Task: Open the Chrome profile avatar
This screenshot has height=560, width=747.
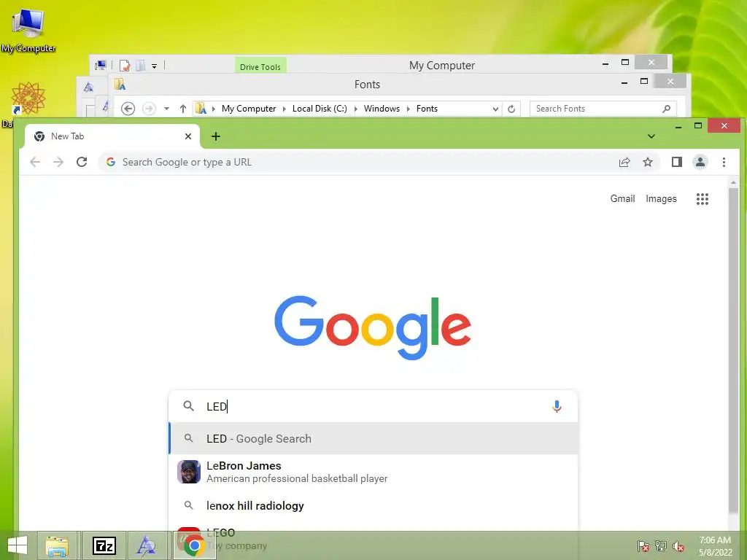Action: click(x=700, y=163)
